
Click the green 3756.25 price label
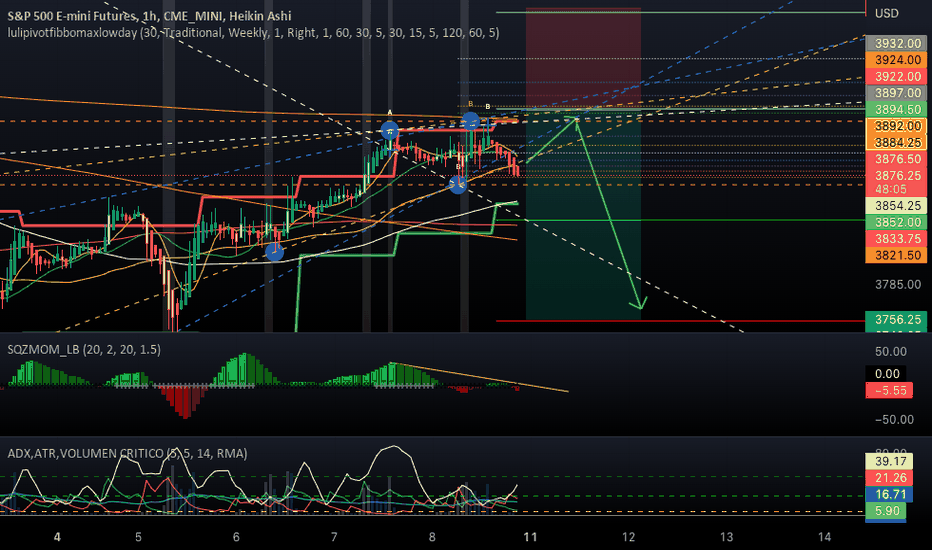tap(896, 319)
